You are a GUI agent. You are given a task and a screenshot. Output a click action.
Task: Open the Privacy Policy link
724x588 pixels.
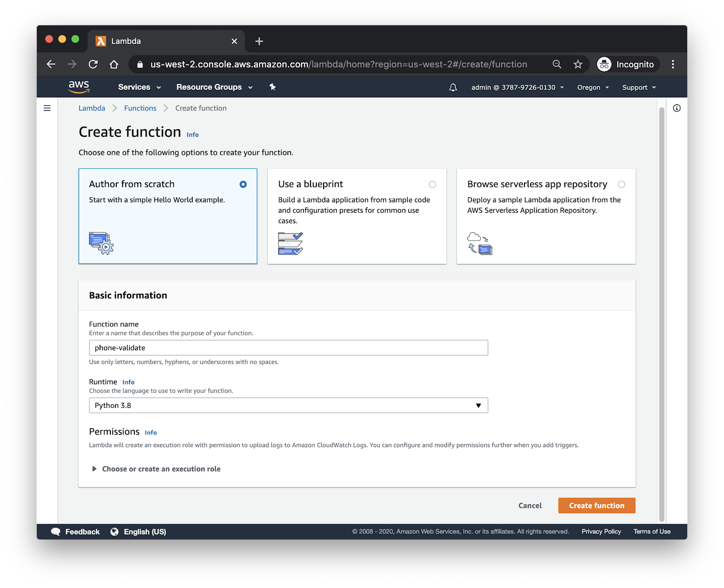pos(601,531)
